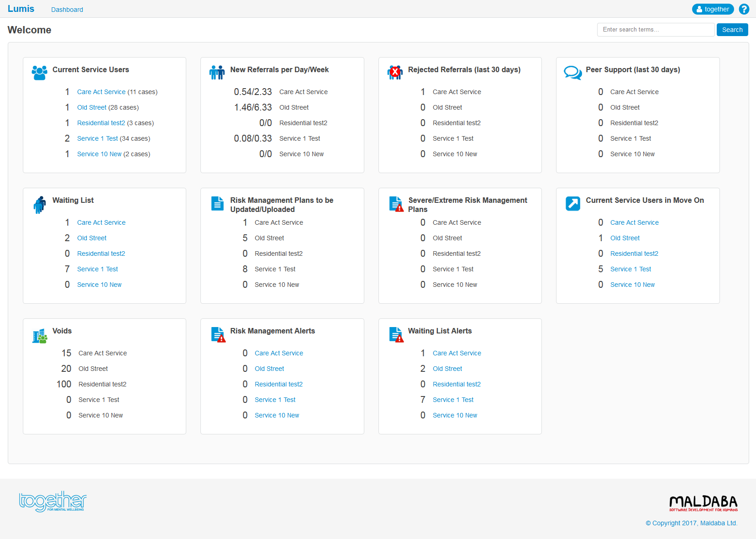The height and width of the screenshot is (539, 756).
Task: Go to the Dashboard menu item
Action: point(67,10)
